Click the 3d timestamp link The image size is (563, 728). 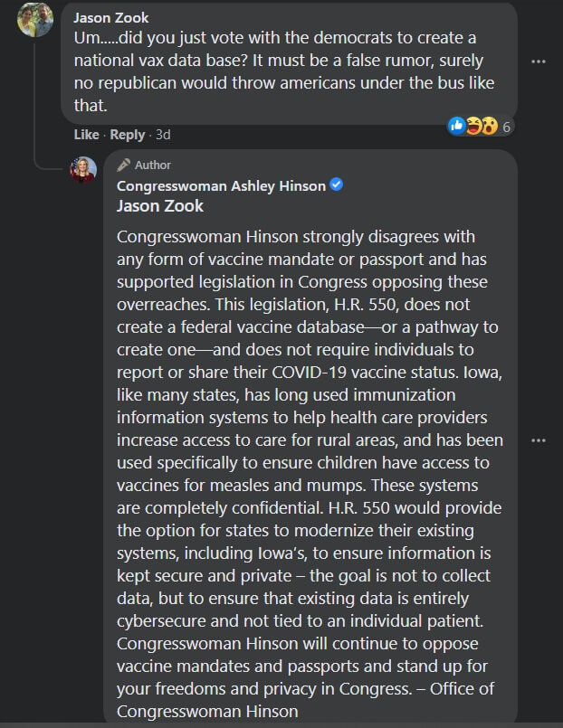162,135
